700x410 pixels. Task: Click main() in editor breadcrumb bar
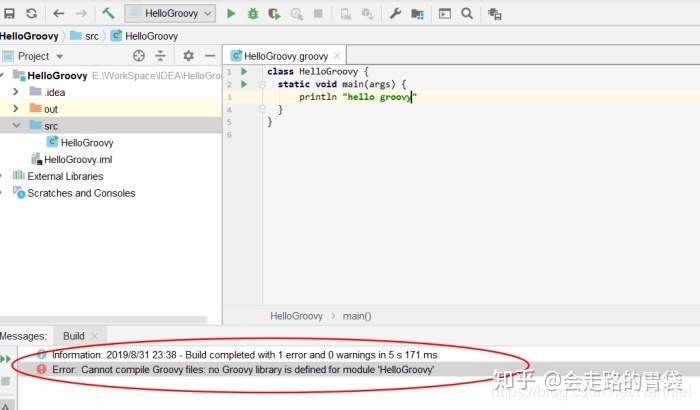pyautogui.click(x=357, y=316)
